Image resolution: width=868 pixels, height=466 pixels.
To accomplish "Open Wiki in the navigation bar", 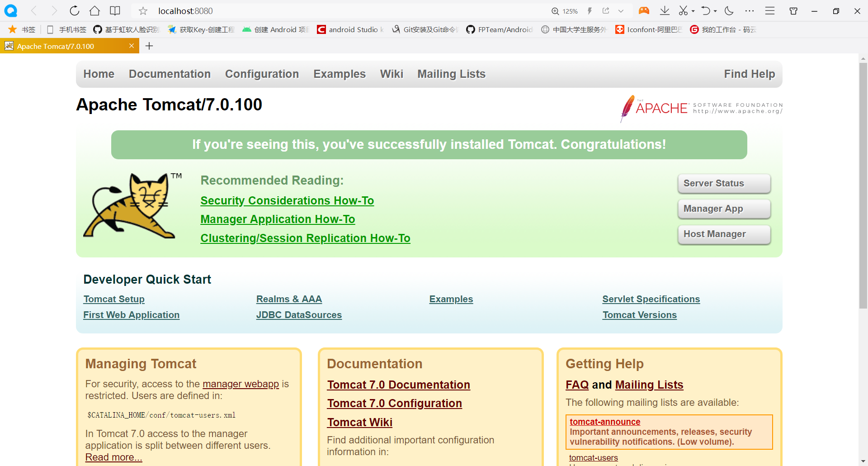I will click(392, 74).
